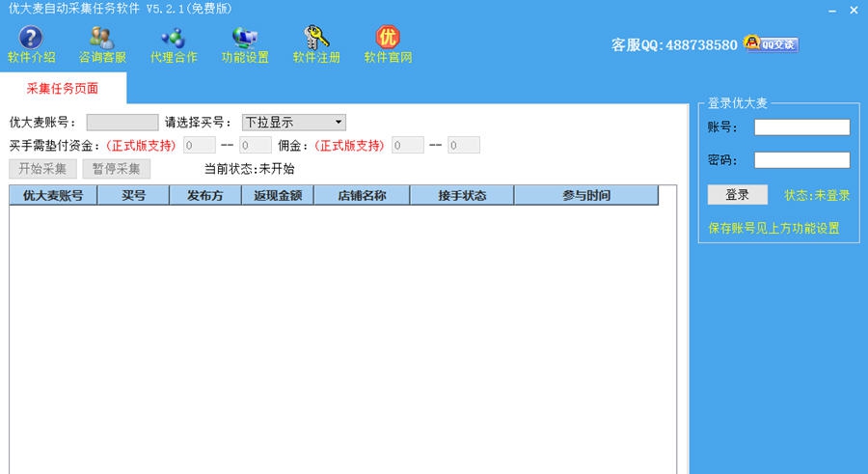Screen dimensions: 868x474
Task: Open 功能设置 computer icon
Action: click(x=245, y=39)
